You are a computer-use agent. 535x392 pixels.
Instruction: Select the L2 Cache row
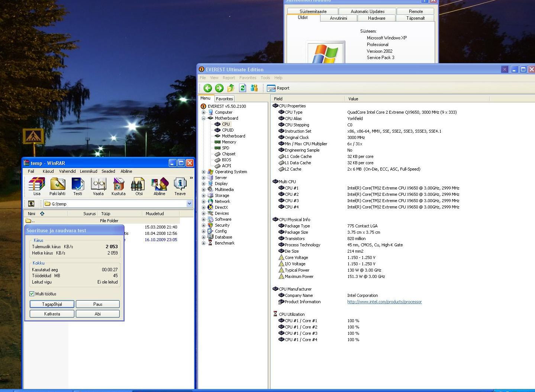[x=349, y=169]
